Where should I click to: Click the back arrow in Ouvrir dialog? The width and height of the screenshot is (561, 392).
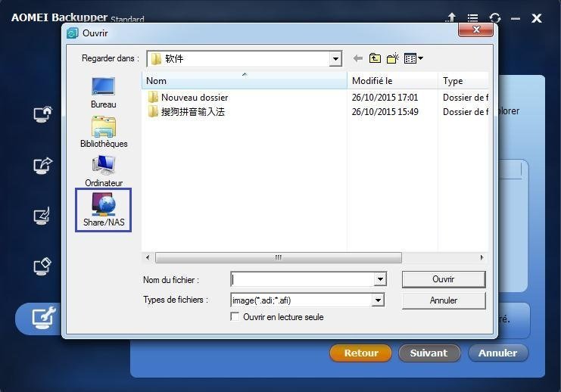357,58
